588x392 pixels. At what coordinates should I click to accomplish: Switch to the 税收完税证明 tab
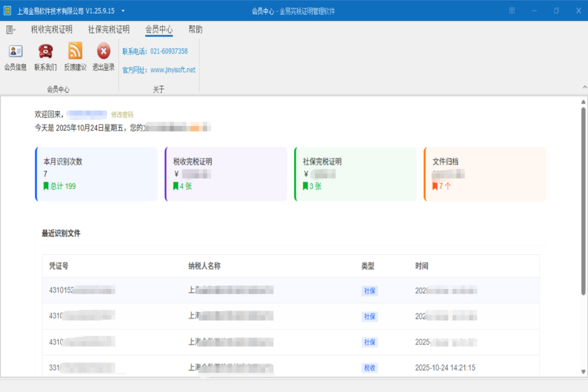52,29
